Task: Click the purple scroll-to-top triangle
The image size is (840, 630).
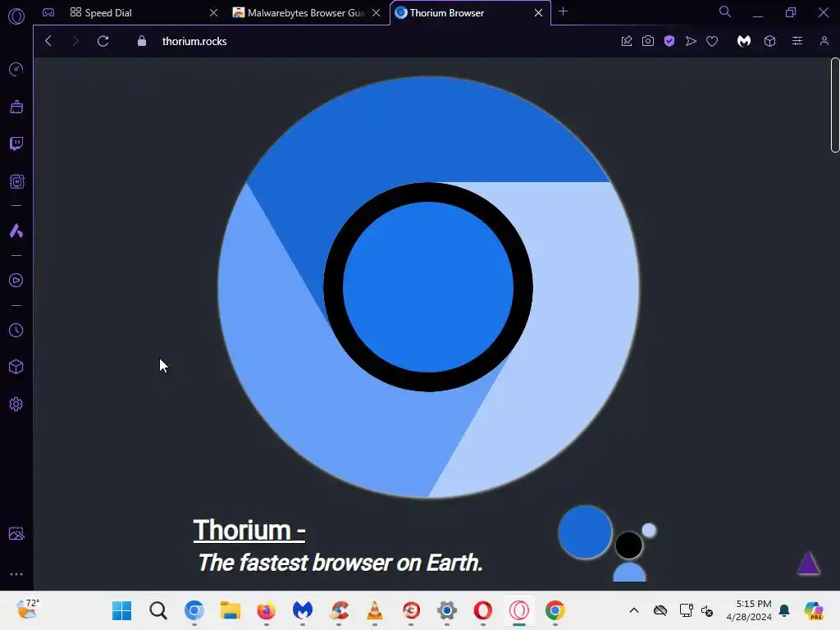Action: click(808, 563)
